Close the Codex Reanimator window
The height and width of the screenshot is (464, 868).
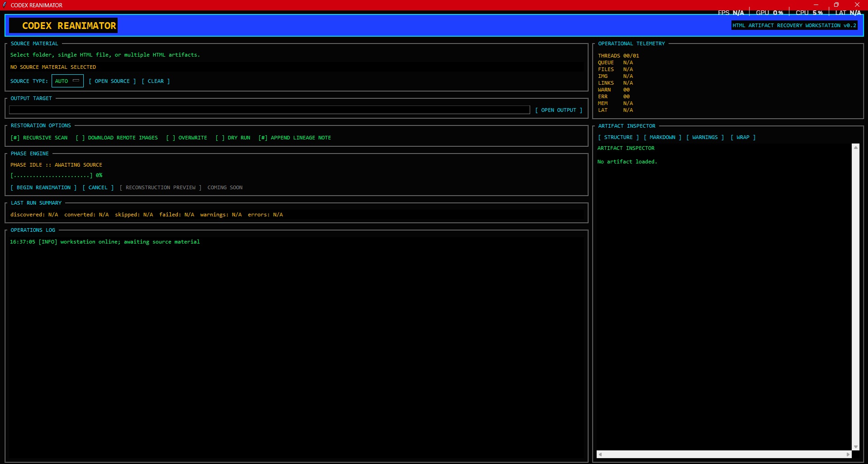click(857, 5)
